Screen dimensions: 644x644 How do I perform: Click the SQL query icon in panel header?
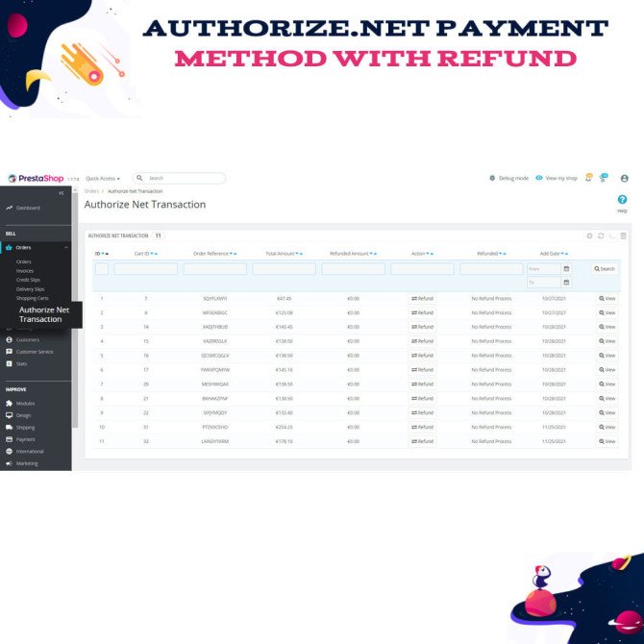tap(612, 235)
